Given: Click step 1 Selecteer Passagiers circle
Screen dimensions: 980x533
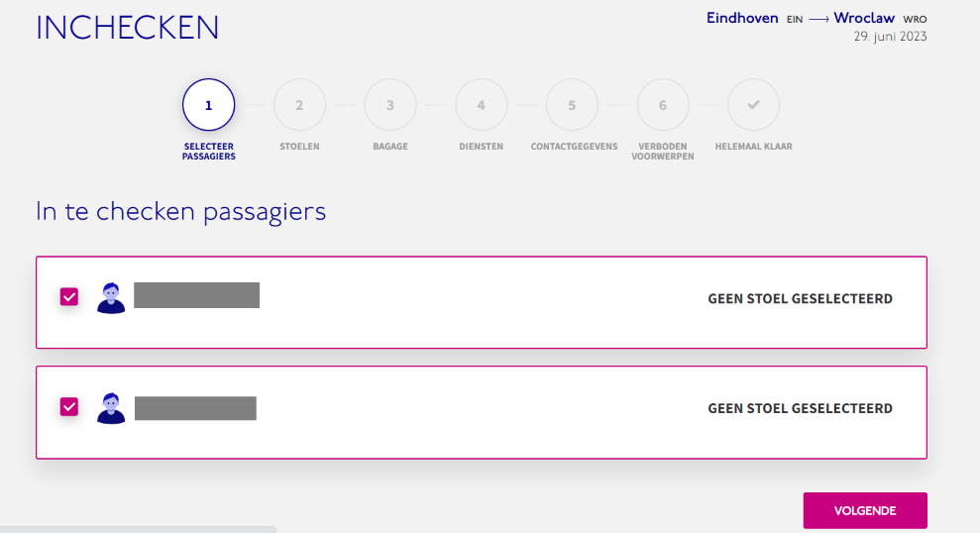Looking at the screenshot, I should (x=209, y=105).
